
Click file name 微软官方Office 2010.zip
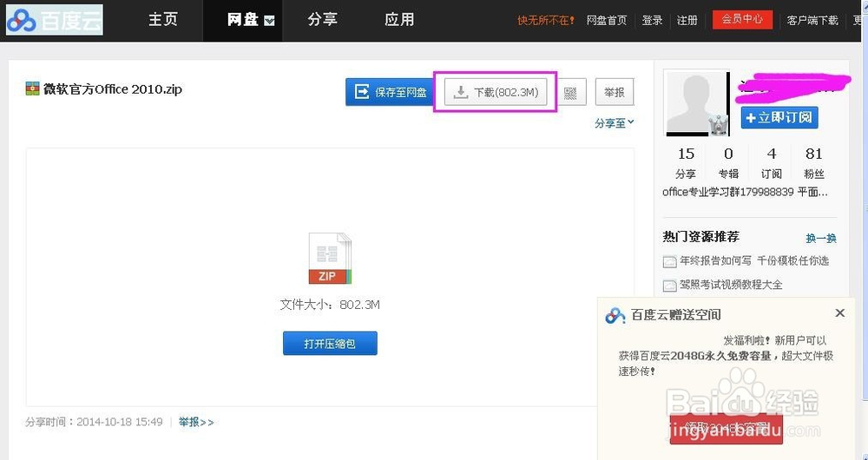click(x=113, y=89)
